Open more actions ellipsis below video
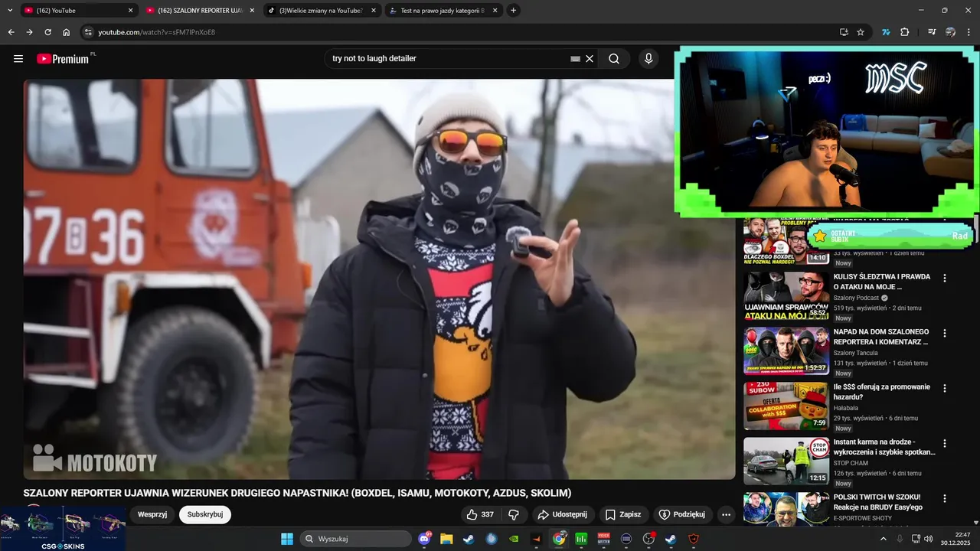The width and height of the screenshot is (980, 551). (727, 514)
